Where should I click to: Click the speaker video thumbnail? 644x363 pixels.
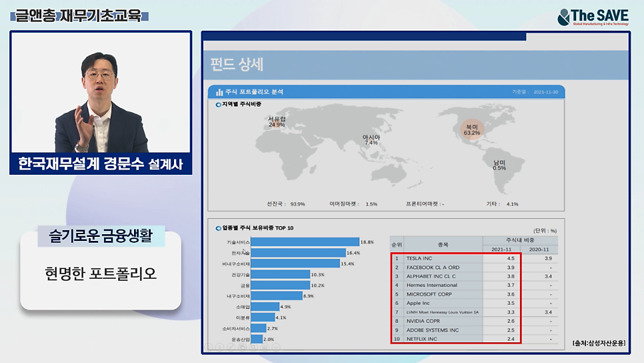pyautogui.click(x=101, y=93)
